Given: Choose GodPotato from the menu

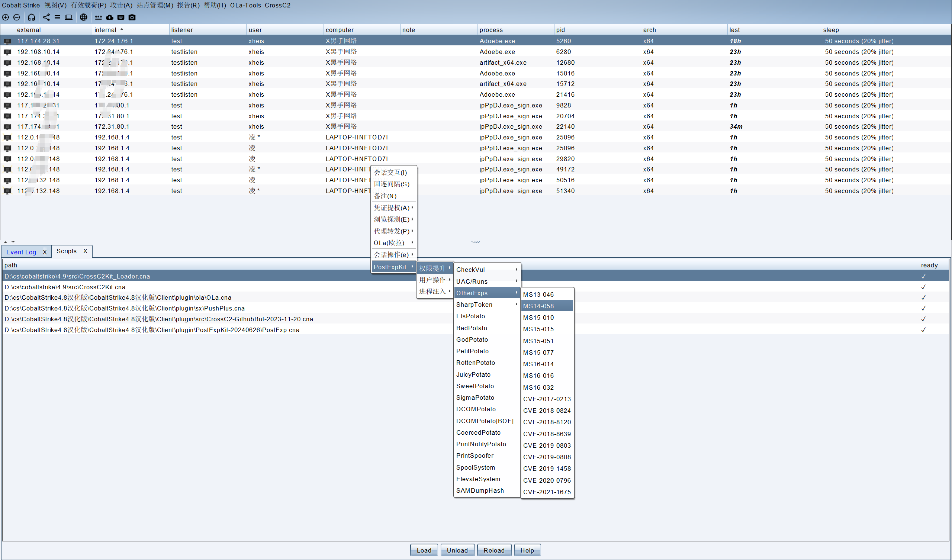Looking at the screenshot, I should (487, 340).
